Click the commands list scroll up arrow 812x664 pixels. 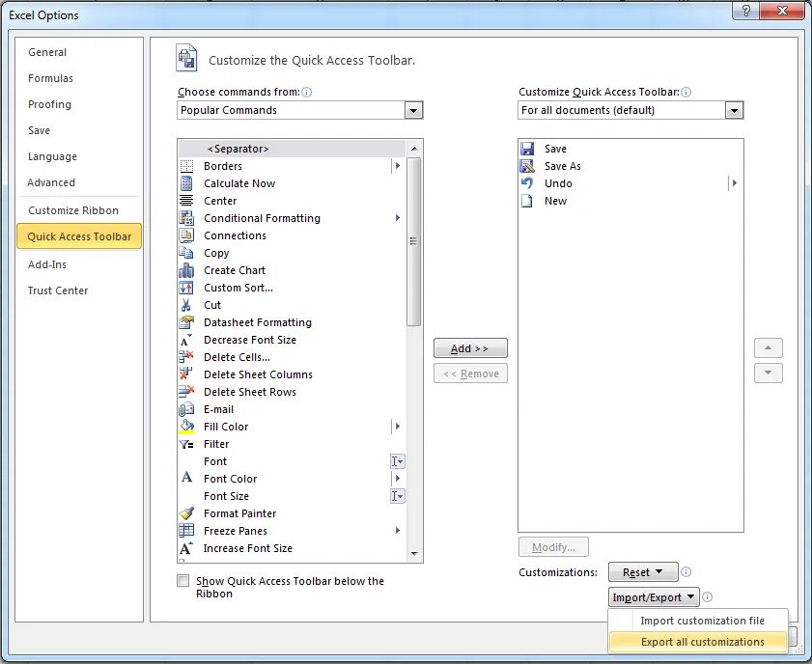pyautogui.click(x=414, y=149)
